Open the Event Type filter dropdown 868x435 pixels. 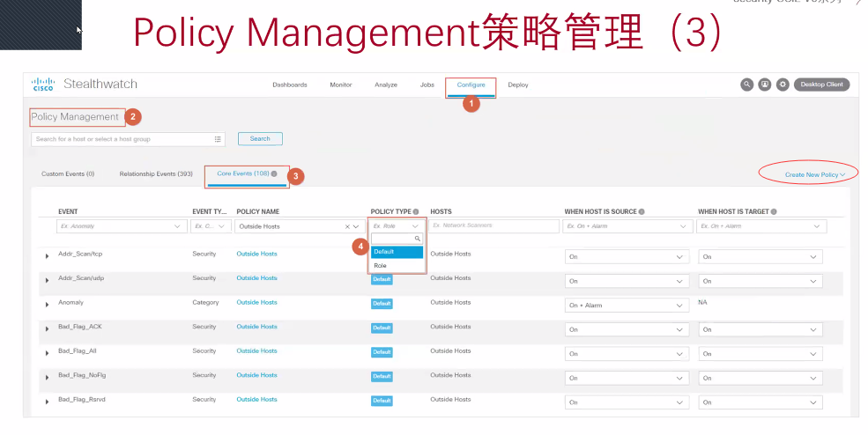point(211,226)
